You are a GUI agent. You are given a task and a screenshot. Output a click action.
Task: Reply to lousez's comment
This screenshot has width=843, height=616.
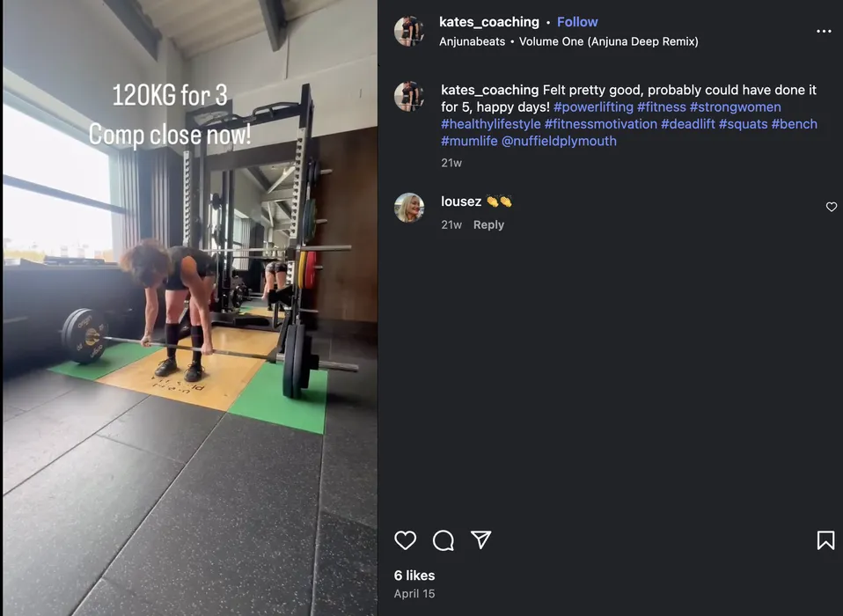[488, 224]
